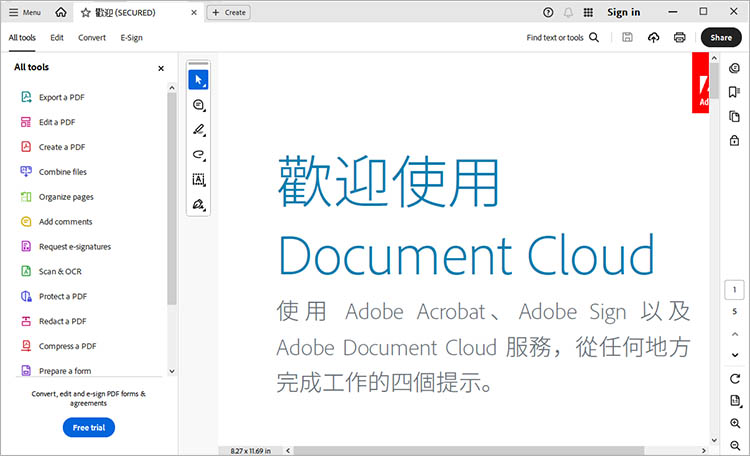Rotate the page with the rotate icon

tap(735, 378)
